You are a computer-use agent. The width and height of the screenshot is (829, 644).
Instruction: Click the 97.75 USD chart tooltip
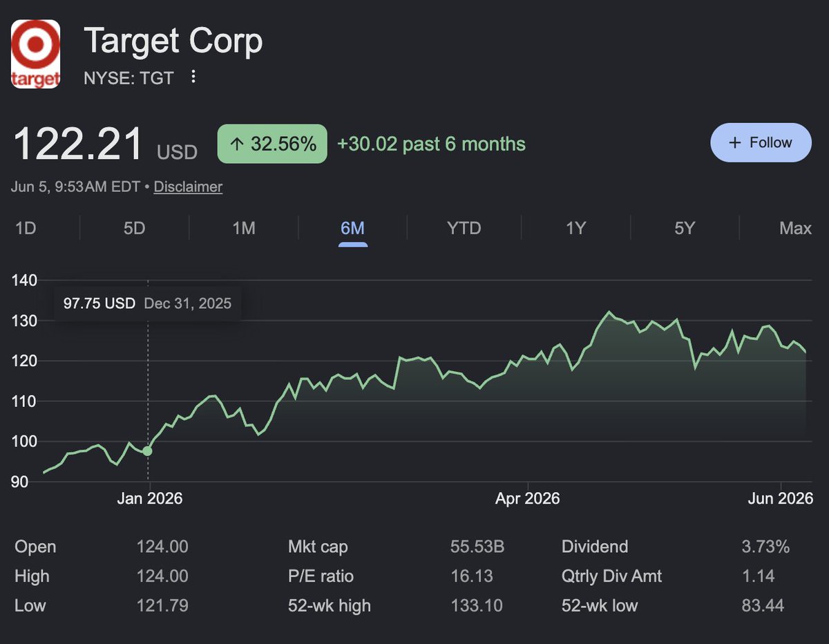(147, 303)
